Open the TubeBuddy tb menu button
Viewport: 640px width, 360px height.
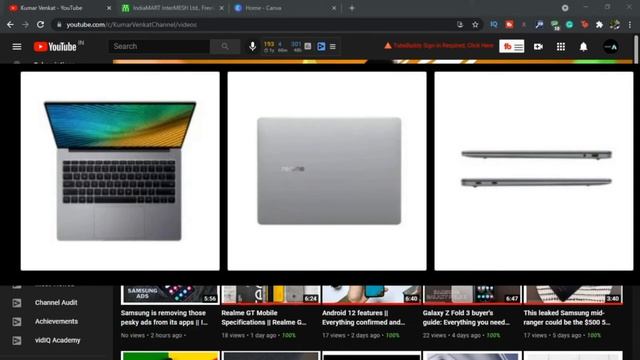click(511, 47)
